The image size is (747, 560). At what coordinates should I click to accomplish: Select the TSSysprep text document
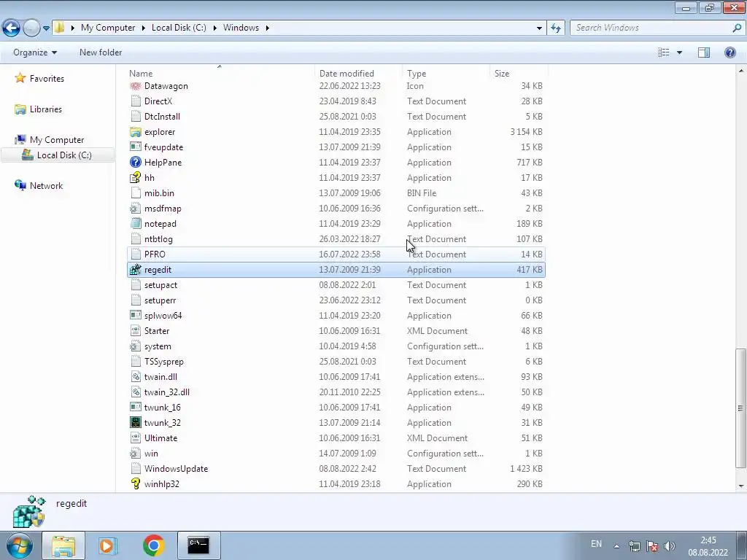click(x=336, y=362)
